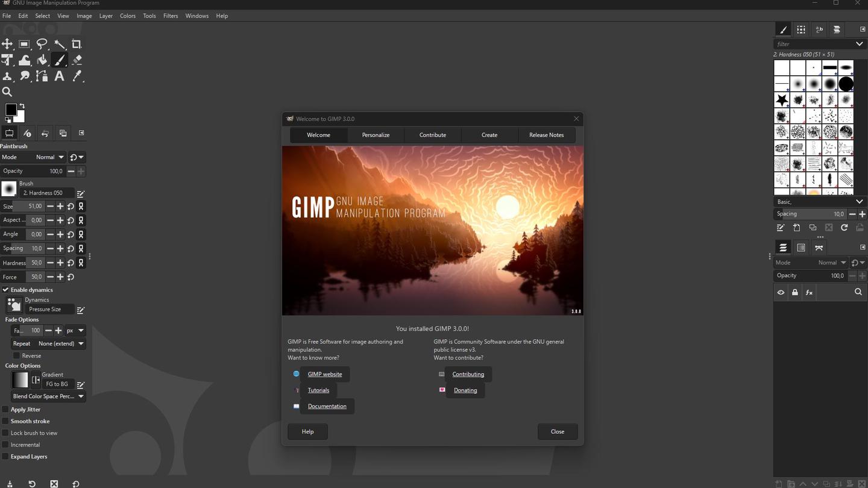Disable the Enable dynamics checkbox
Image resolution: width=868 pixels, height=488 pixels.
[x=5, y=290]
